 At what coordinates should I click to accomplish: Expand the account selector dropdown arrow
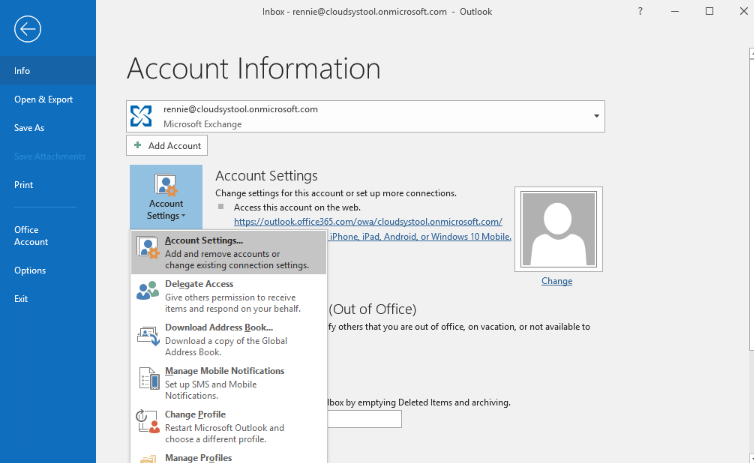click(x=596, y=116)
